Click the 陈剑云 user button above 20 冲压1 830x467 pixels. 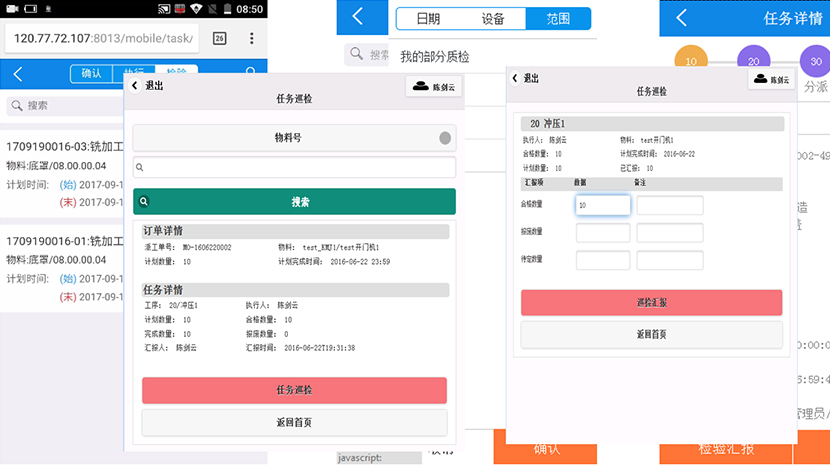click(x=770, y=79)
